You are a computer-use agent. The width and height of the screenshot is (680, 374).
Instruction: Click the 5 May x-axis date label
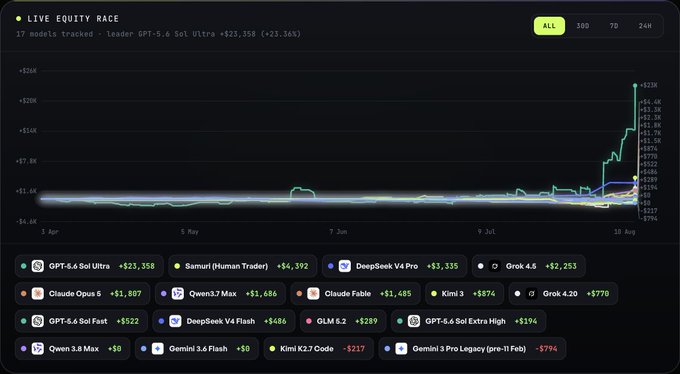coord(190,232)
